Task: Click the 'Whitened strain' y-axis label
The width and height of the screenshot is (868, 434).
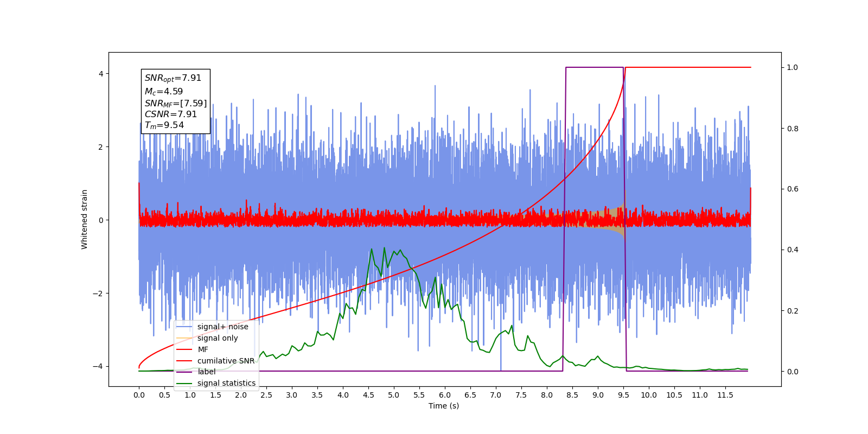Action: (85, 219)
